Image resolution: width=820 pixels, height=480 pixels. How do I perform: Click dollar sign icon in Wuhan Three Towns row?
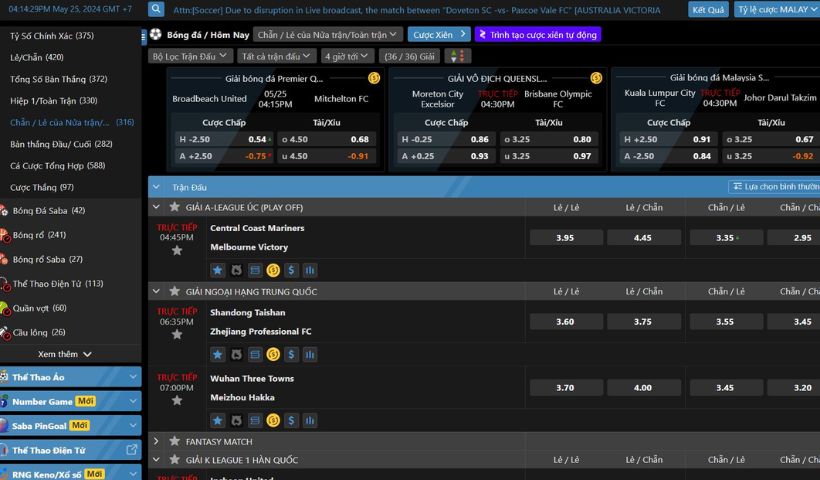pos(291,420)
